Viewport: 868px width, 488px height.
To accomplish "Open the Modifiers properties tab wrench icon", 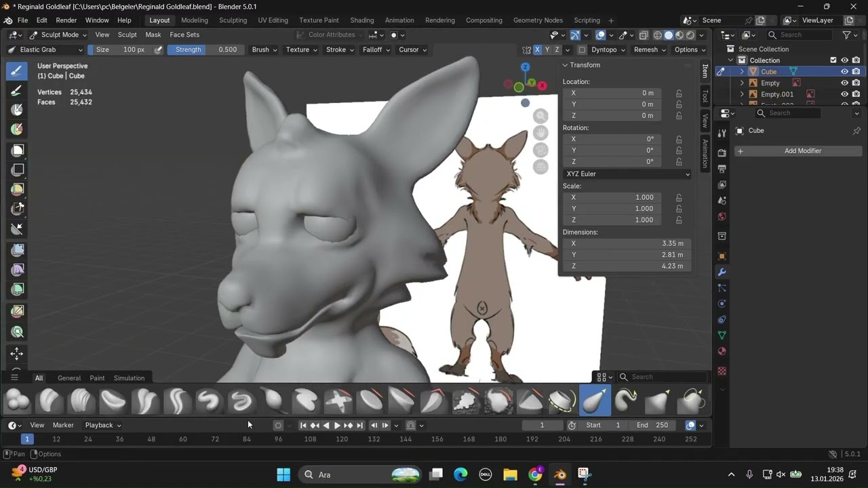I will coord(722,272).
